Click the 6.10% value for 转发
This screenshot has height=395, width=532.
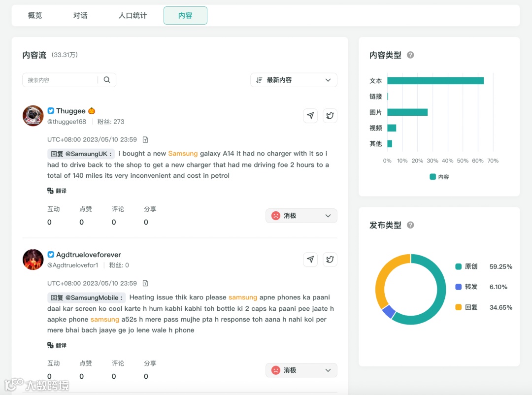pos(499,287)
